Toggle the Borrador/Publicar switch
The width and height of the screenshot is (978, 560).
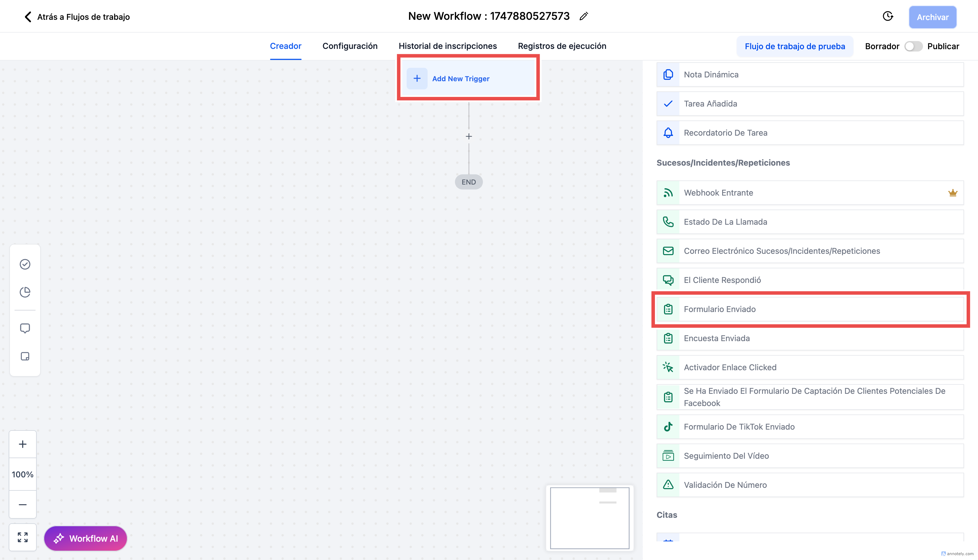(913, 46)
